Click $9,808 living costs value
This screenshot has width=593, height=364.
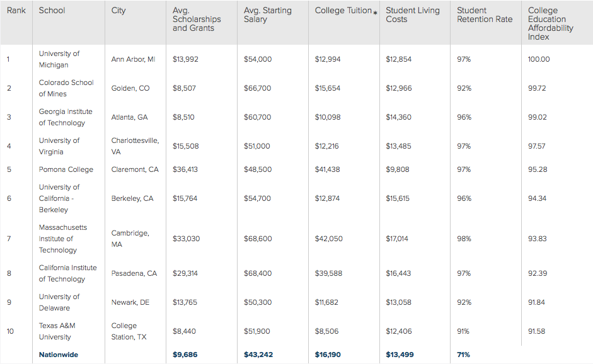click(x=398, y=169)
